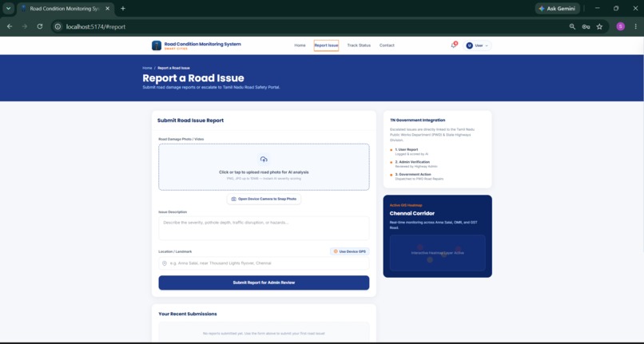Click the '2. Admin Verification' step text
The image size is (644, 344).
point(412,162)
